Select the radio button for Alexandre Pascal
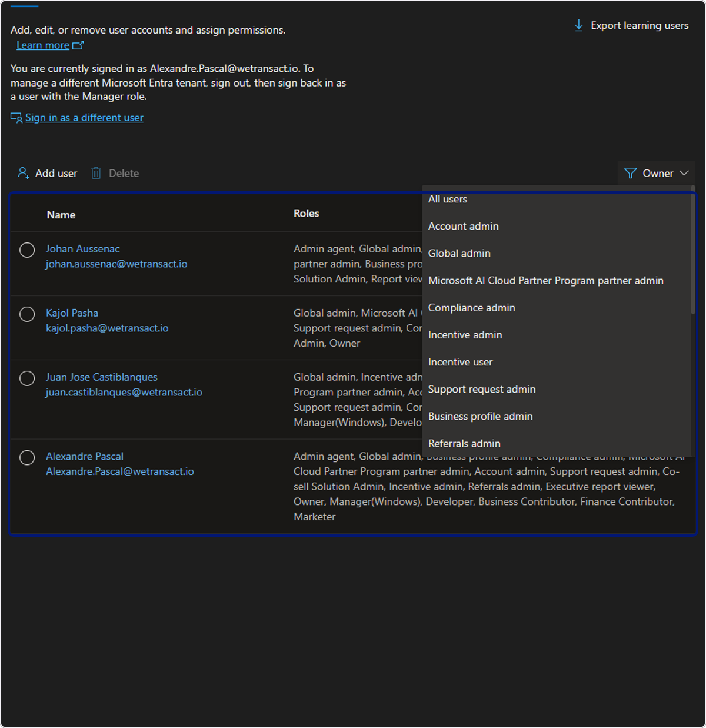Screen dimensions: 706x728 27,457
